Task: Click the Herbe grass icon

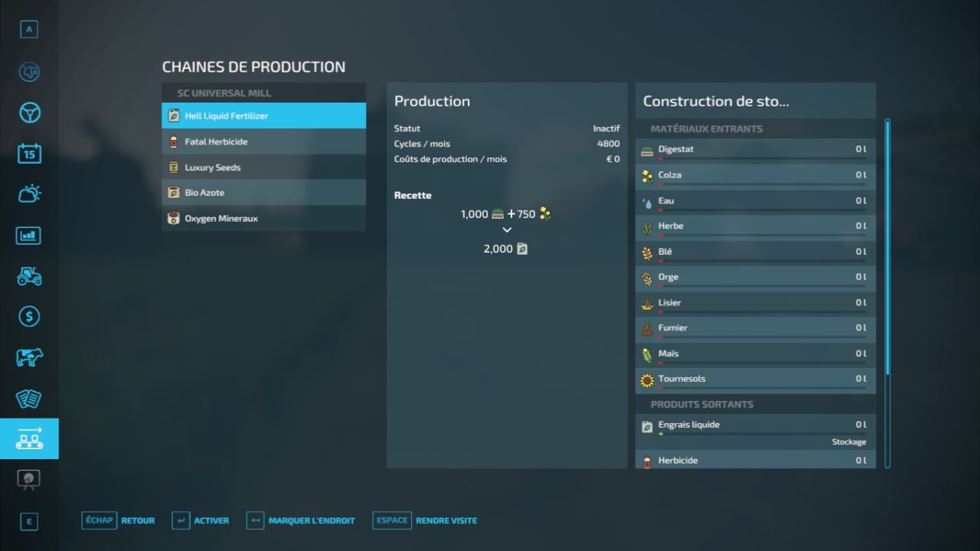Action: click(647, 228)
